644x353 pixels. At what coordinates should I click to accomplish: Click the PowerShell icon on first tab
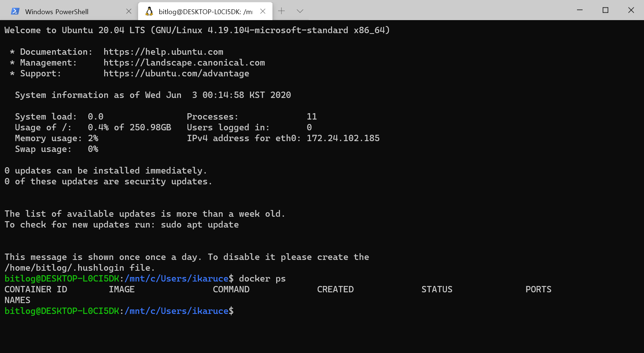(x=15, y=11)
